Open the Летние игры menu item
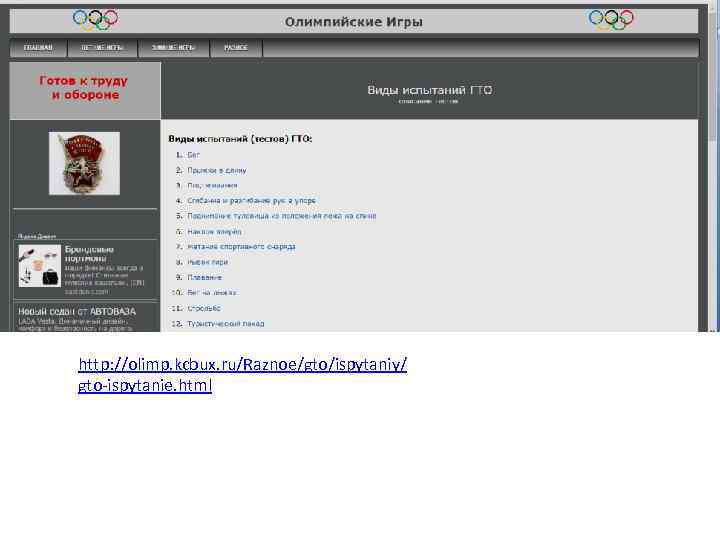 (x=102, y=48)
